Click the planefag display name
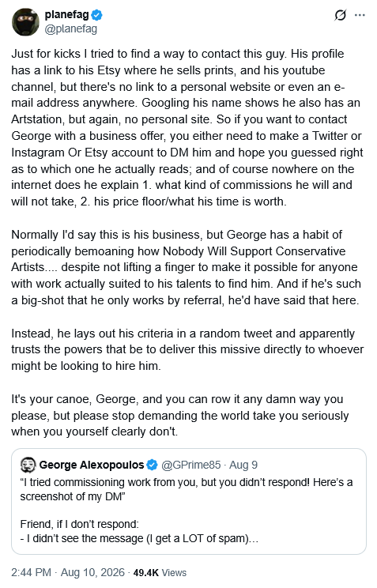Viewport: 377px width, 588px height. coord(66,15)
